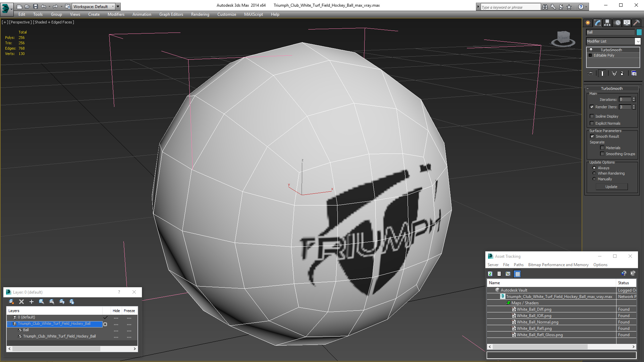Toggle the Render Iters checkbox
Viewport: 644px width, 362px height.
click(592, 107)
